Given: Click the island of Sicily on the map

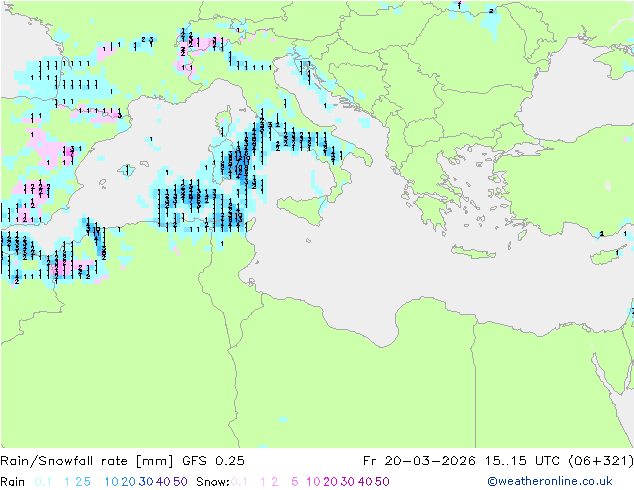Looking at the screenshot, I should click(301, 208).
